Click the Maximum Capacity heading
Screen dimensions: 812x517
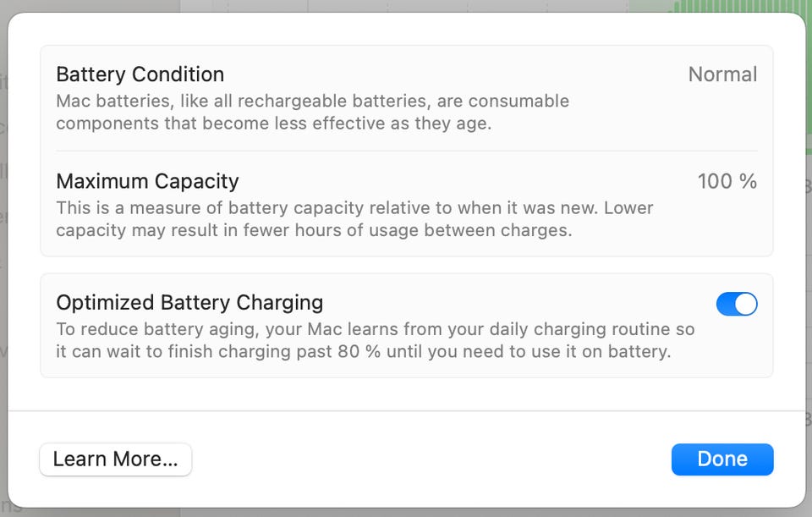[x=147, y=181]
